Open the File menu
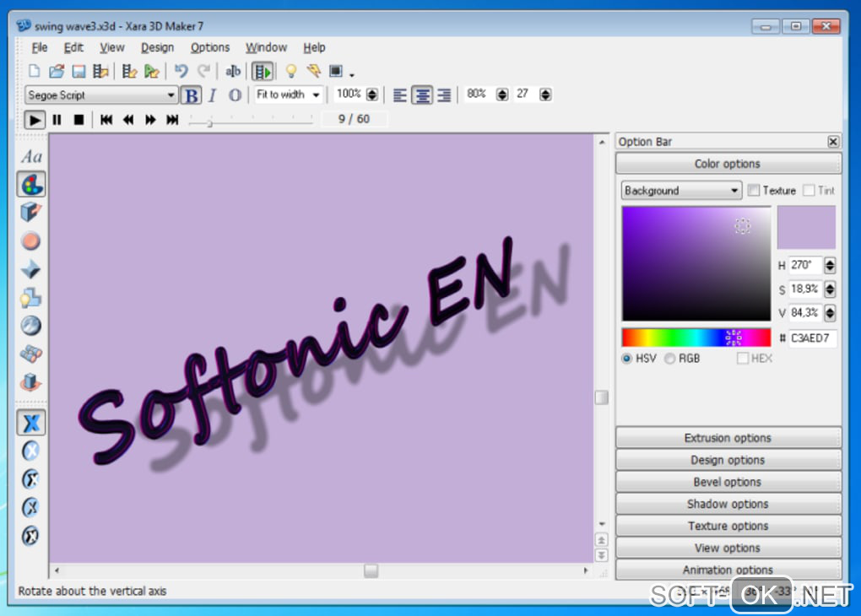Screen dimensions: 861x616 (x=40, y=48)
